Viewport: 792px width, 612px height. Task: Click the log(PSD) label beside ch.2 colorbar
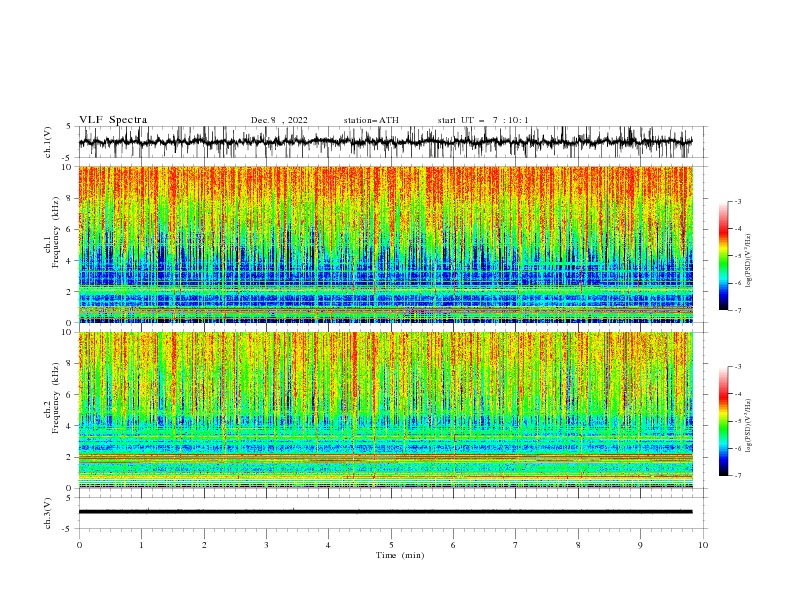point(749,425)
